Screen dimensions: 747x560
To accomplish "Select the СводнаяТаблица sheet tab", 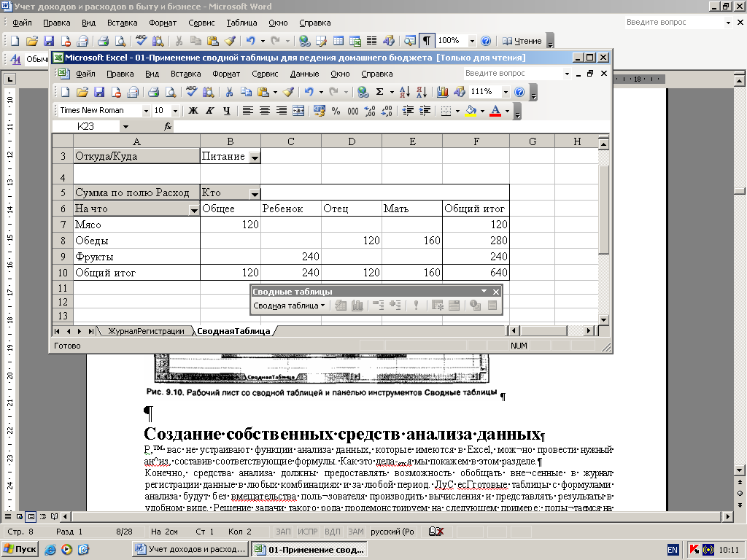I will (233, 331).
